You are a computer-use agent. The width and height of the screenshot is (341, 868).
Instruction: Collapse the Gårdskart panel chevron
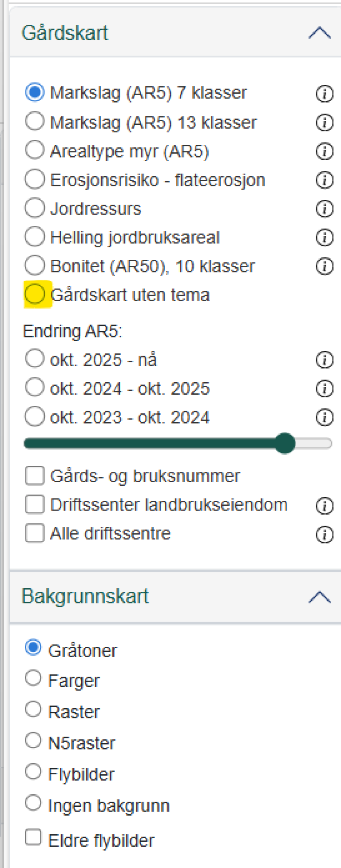coord(320,33)
